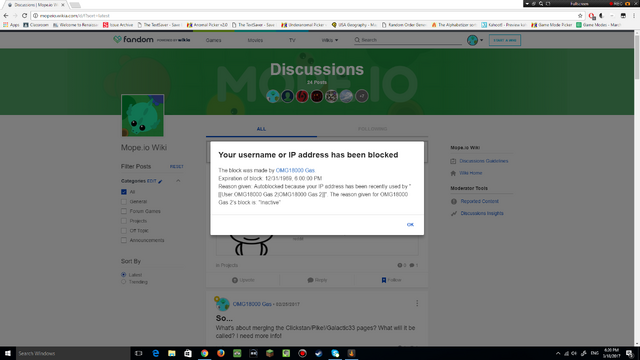Screen dimensions: 640x360
Task: Open the user avatar dropdown in header
Action: [x=475, y=40]
